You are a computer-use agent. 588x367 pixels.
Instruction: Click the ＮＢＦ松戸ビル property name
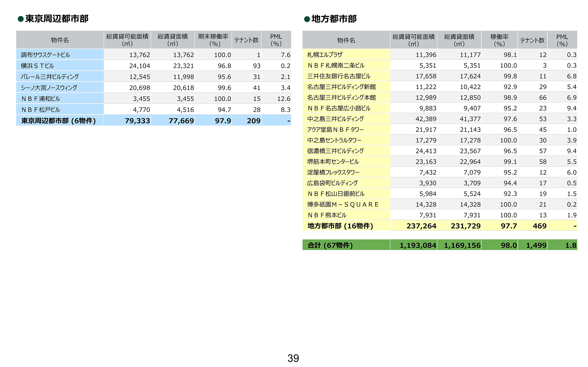tap(41, 110)
